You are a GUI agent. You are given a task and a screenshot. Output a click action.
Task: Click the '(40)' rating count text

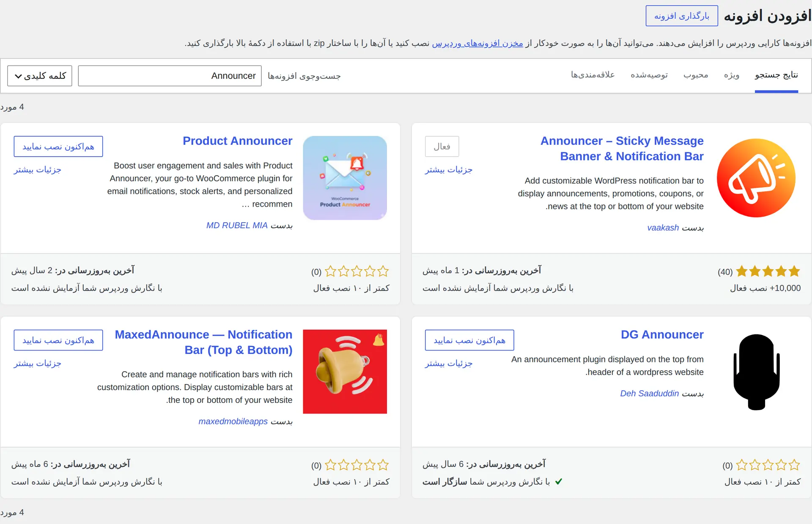725,272
